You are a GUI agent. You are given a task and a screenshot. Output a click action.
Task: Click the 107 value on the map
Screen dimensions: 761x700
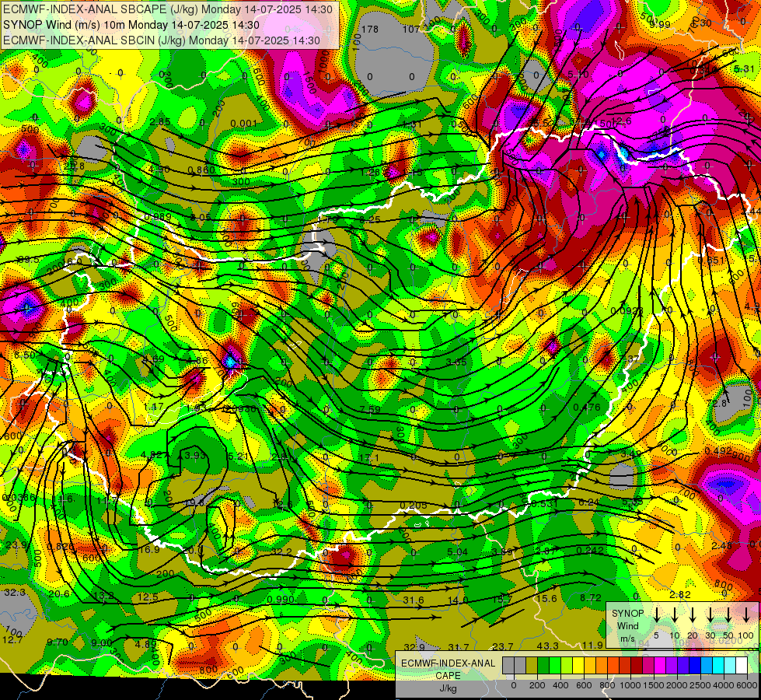(411, 29)
